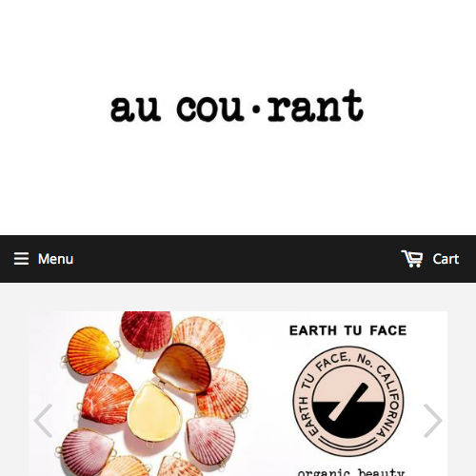Click the pink shell right of the balm

211,441
